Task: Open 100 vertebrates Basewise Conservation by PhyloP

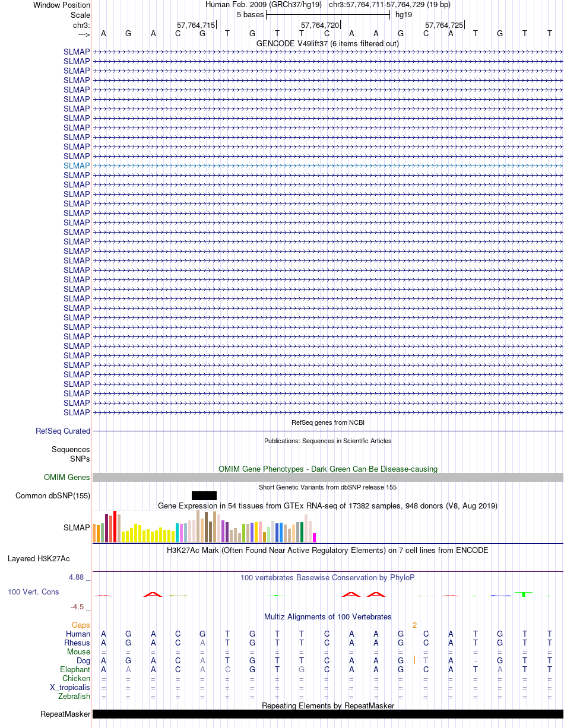Action: click(328, 577)
